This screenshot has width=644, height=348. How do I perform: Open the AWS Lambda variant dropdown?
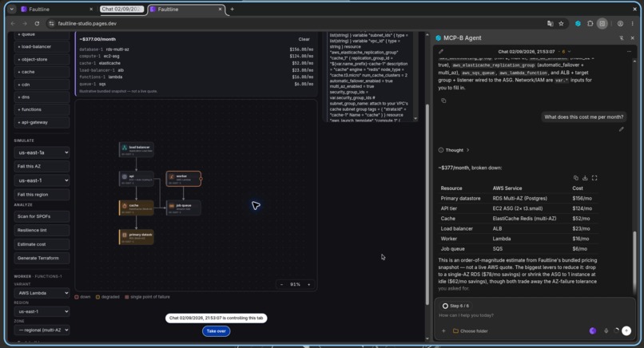42,293
